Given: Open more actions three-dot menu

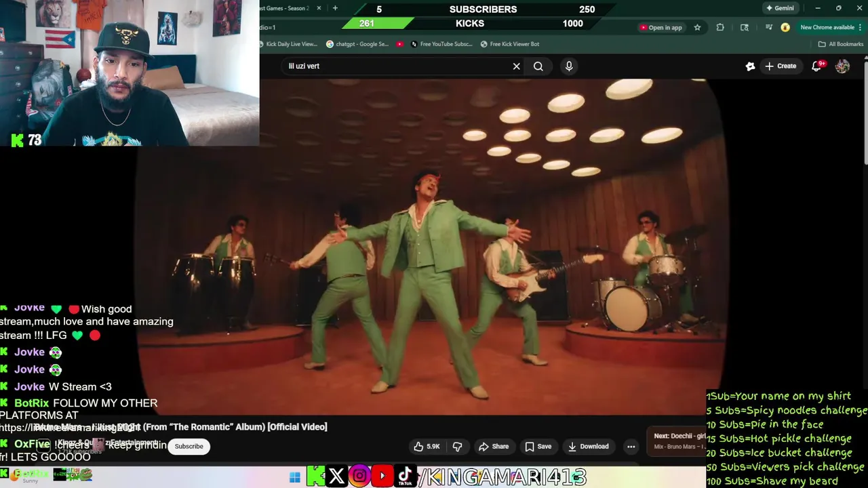Looking at the screenshot, I should pyautogui.click(x=631, y=447).
